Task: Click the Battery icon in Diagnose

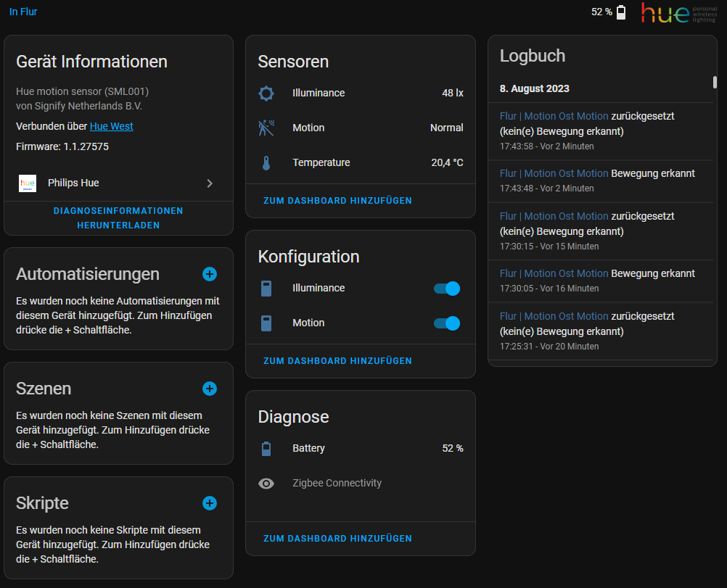Action: (266, 448)
